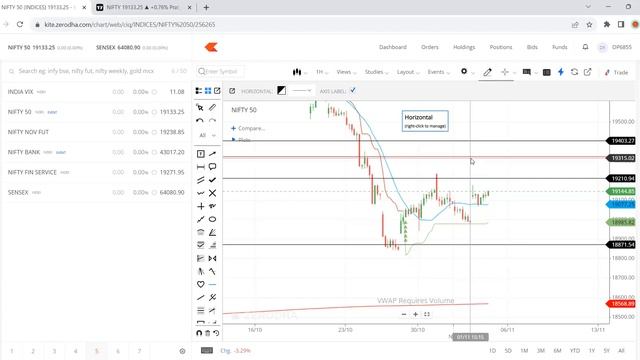Bookmark page with star icon
Image resolution: width=640 pixels, height=360 pixels.
pyautogui.click(x=589, y=24)
